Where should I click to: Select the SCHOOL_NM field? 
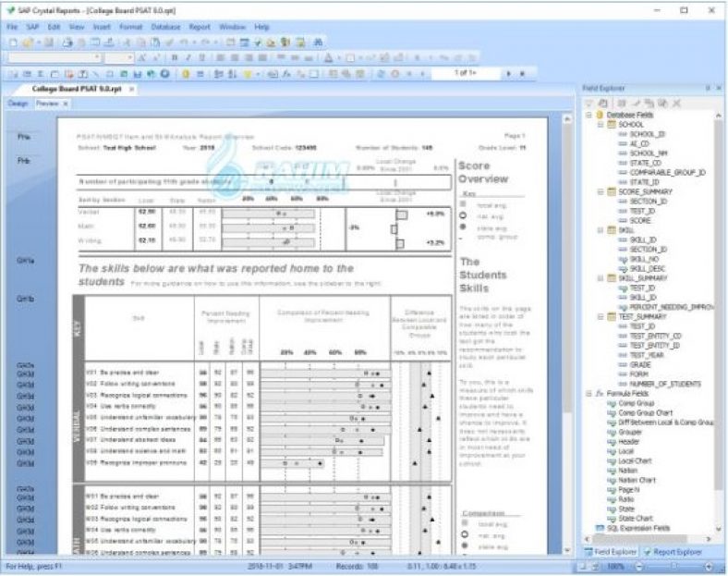[649, 153]
